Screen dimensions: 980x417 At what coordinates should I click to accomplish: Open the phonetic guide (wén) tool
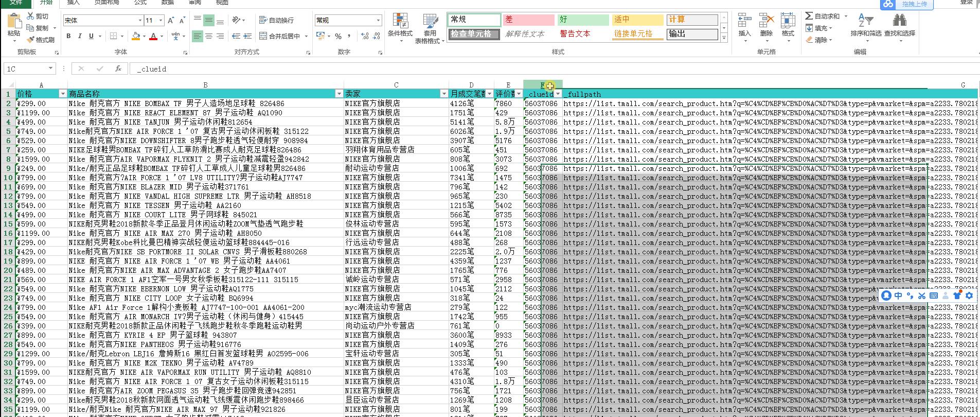coord(176,36)
